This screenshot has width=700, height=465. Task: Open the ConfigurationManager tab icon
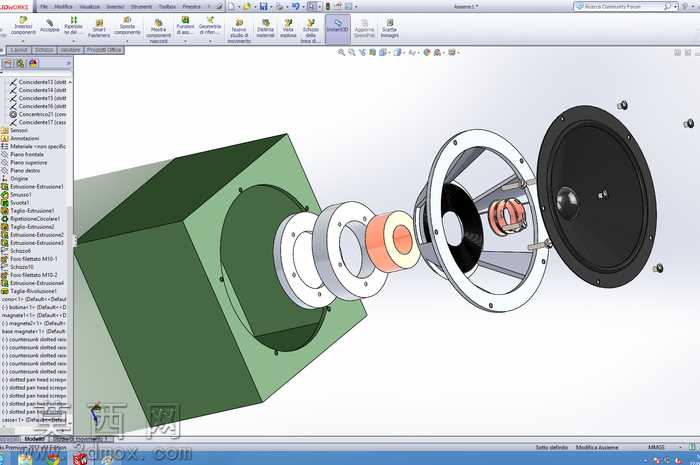pyautogui.click(x=20, y=64)
